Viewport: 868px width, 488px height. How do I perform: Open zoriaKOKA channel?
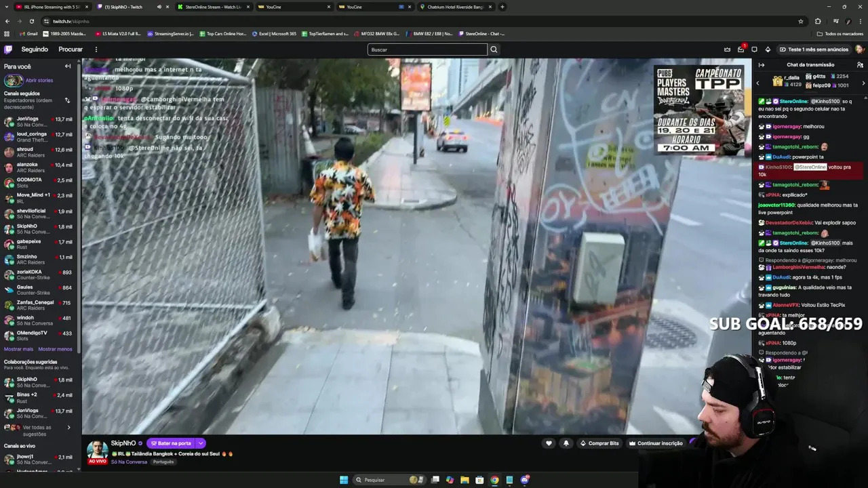[39, 274]
